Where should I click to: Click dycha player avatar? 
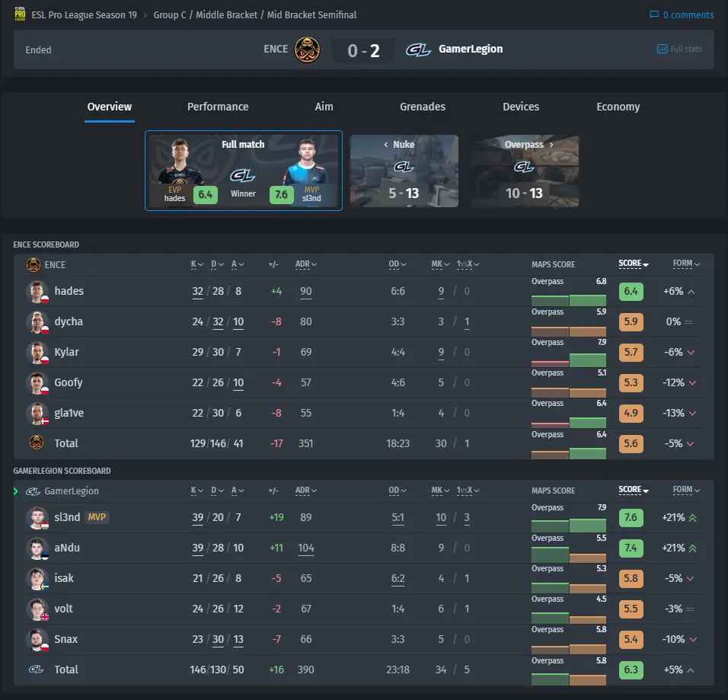[x=37, y=322]
